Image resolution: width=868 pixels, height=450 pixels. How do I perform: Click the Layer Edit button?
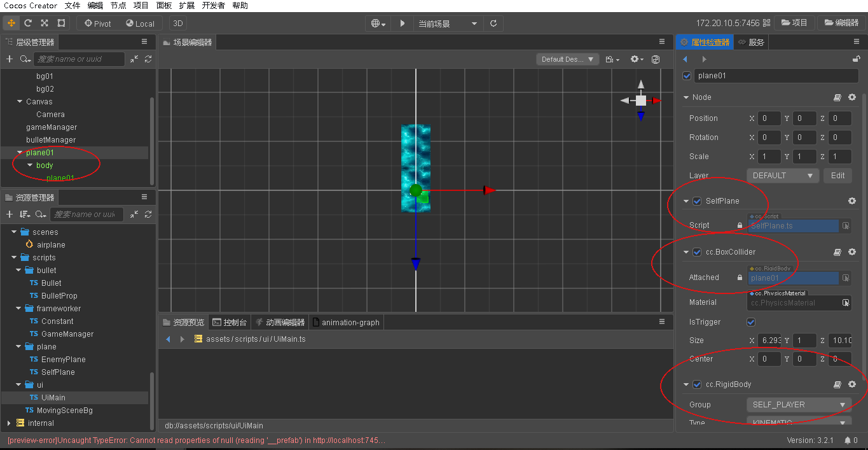[x=838, y=176]
